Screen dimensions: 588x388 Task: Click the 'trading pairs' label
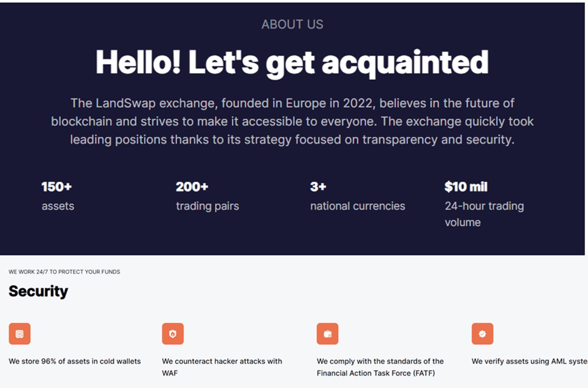click(x=207, y=206)
